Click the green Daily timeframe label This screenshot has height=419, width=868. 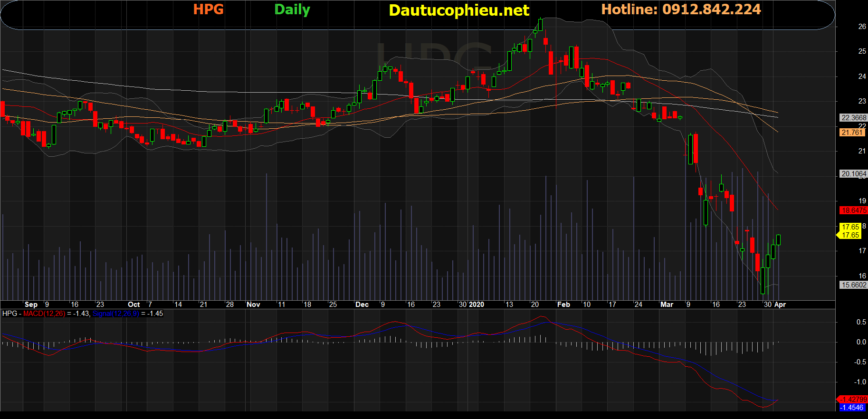point(292,10)
